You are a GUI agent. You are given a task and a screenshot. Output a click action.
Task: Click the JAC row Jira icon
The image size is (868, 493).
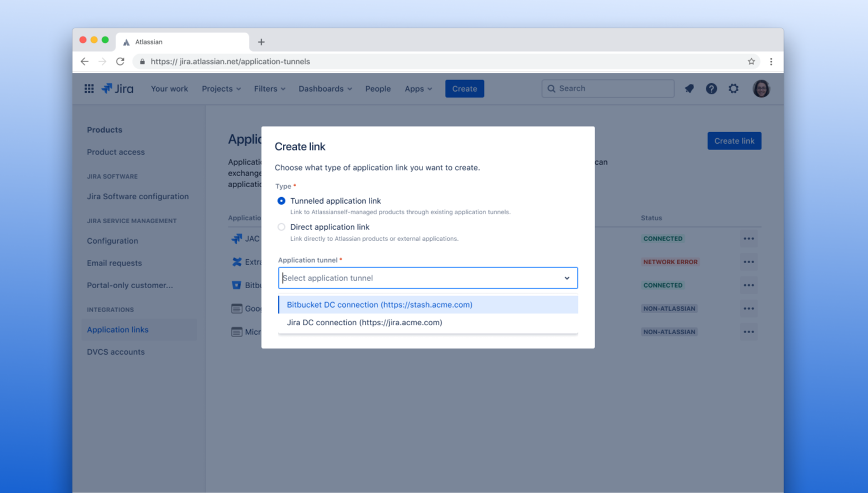pos(237,239)
